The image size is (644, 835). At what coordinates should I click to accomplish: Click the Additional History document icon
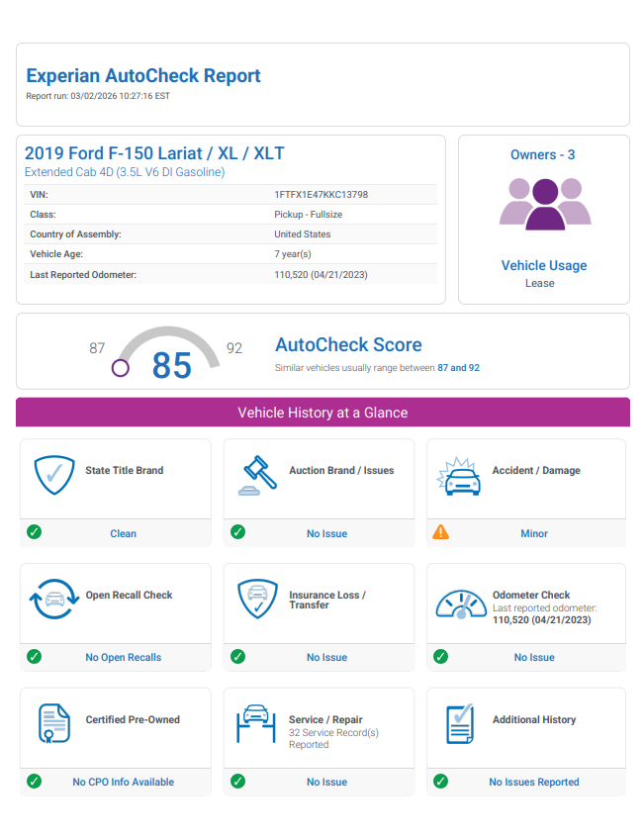[459, 724]
